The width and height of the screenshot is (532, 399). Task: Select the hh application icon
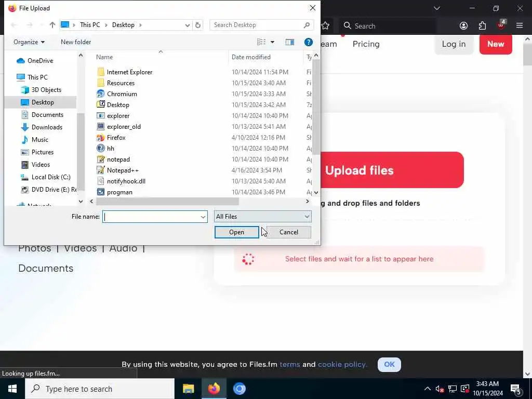pos(100,148)
